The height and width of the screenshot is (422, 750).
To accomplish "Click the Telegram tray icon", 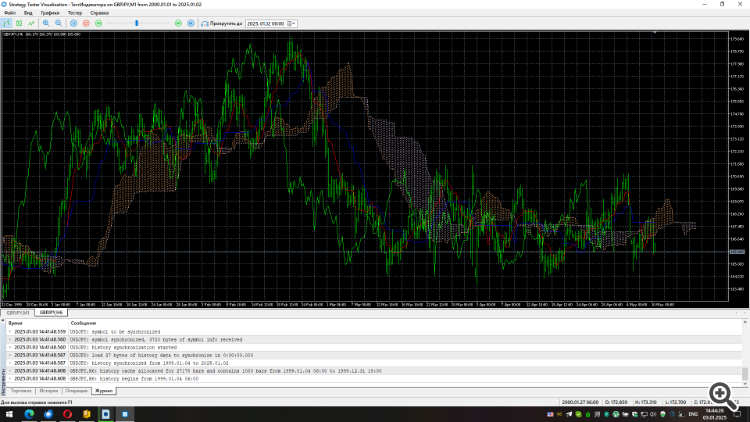I will 569,414.
